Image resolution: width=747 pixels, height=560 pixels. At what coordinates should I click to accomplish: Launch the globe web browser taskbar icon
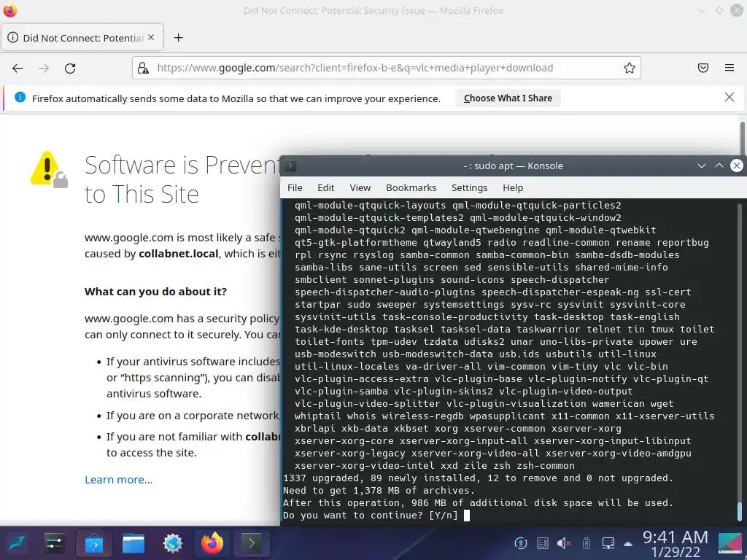[172, 542]
